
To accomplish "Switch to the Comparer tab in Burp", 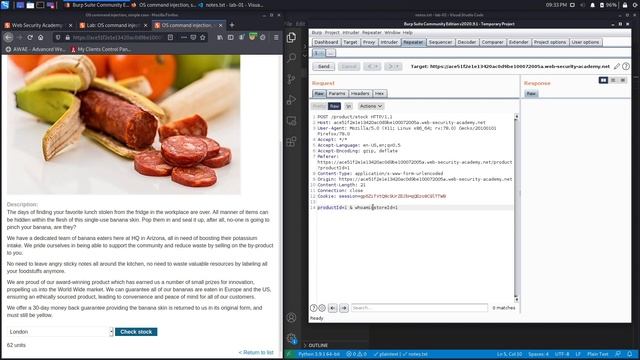I will [492, 42].
